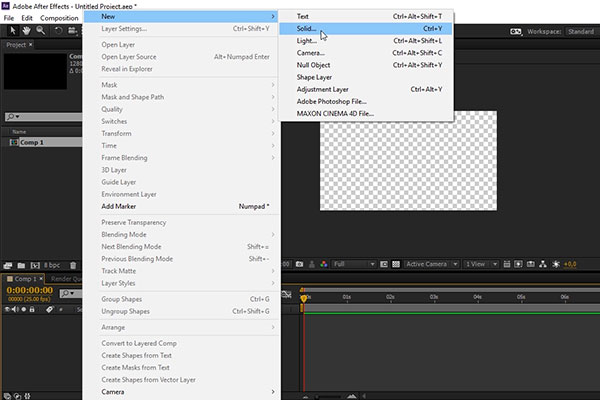
Task: Click the current time indicator playhead
Action: (304, 299)
